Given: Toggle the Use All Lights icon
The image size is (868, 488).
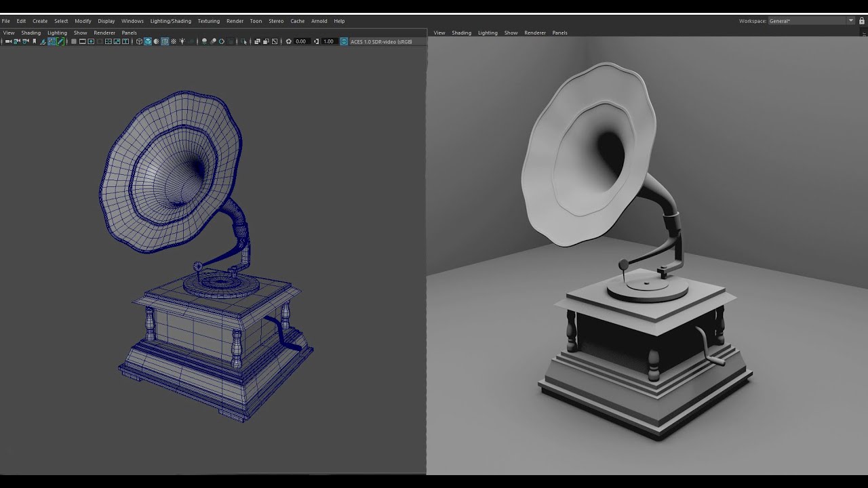Looking at the screenshot, I should point(182,41).
